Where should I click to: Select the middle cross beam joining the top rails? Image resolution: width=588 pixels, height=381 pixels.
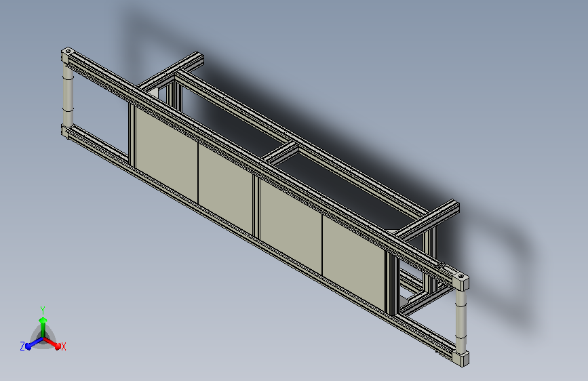click(x=281, y=153)
